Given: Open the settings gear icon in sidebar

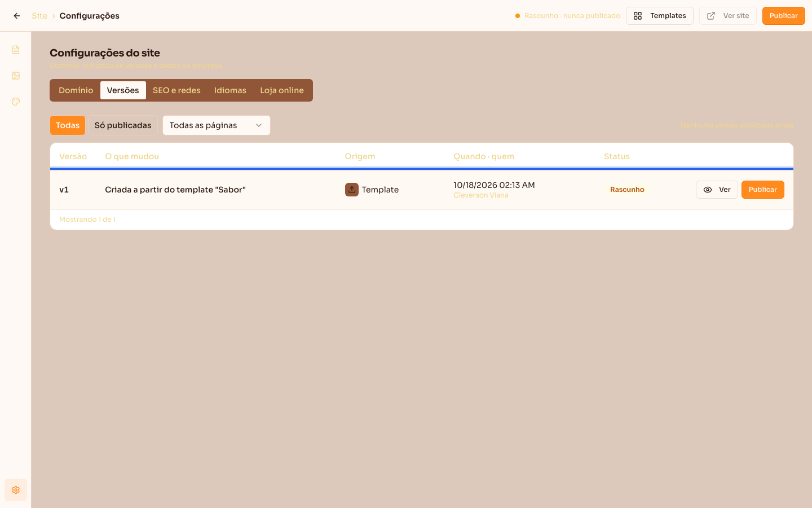Looking at the screenshot, I should [x=16, y=490].
